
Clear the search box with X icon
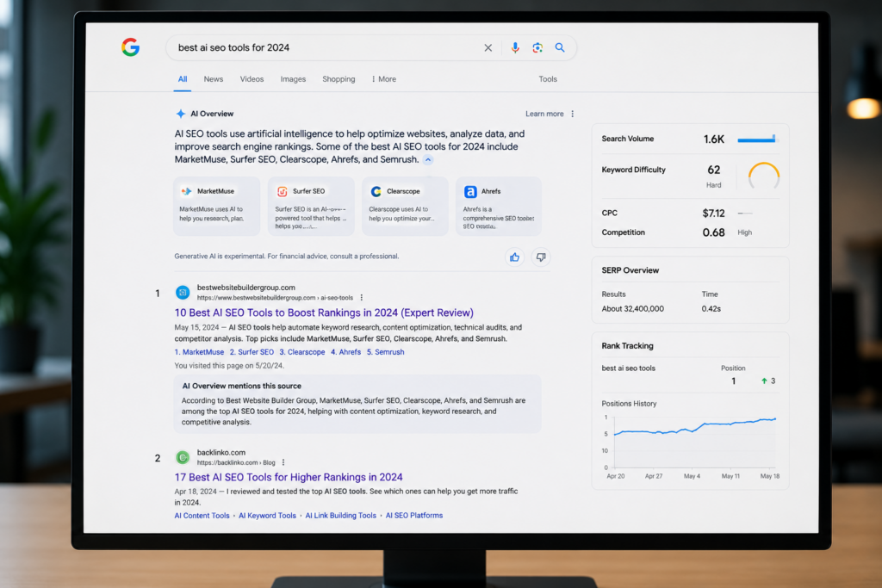[488, 48]
